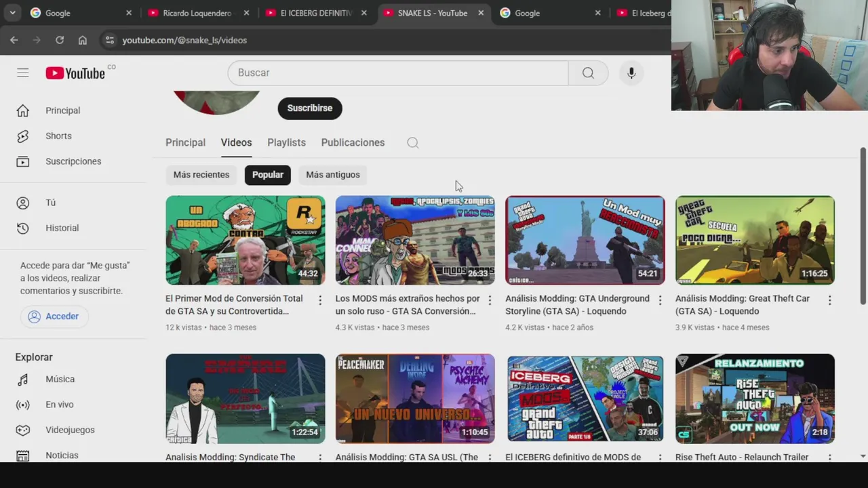Open options for El Primer Mod video
The image size is (868, 488).
320,300
